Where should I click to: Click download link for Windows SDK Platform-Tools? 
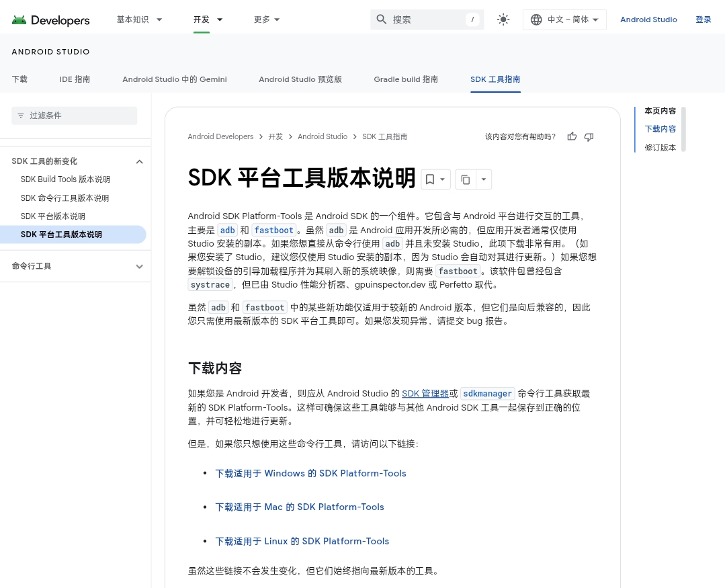click(x=310, y=473)
